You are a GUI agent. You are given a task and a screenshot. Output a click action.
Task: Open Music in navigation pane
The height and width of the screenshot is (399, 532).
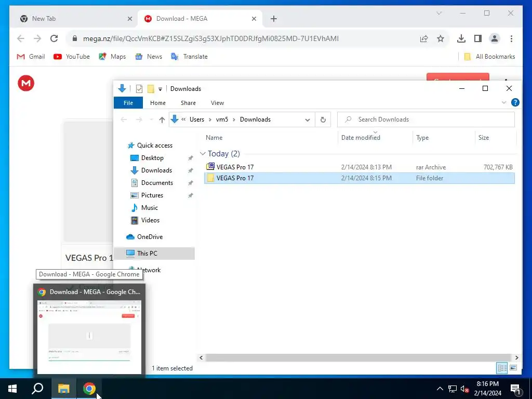[x=149, y=208]
